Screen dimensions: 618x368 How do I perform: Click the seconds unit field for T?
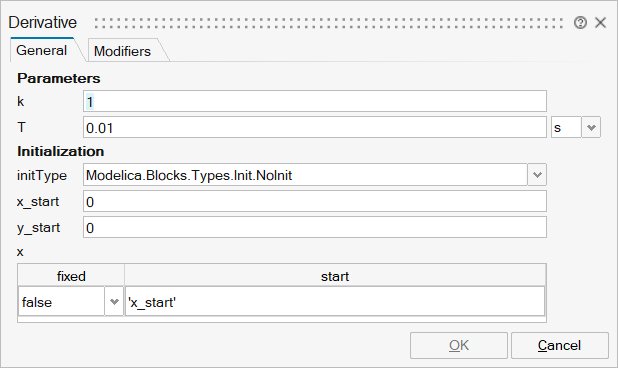(566, 127)
